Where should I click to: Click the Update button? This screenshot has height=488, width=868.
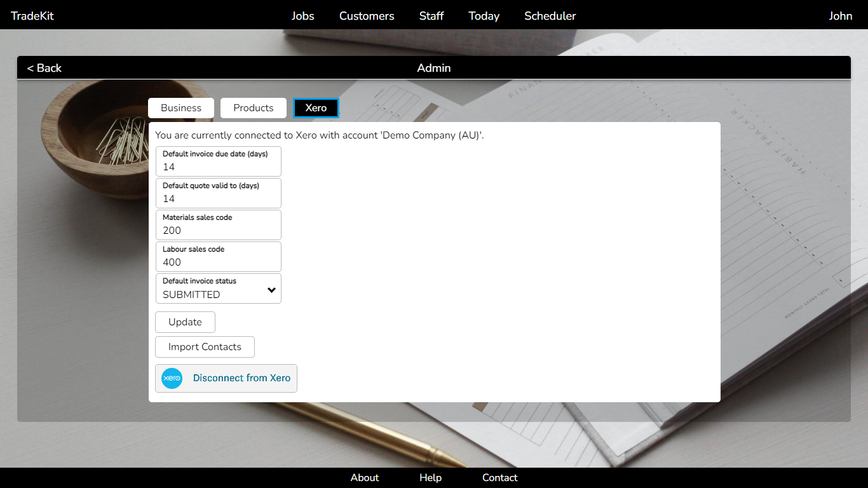[185, 322]
